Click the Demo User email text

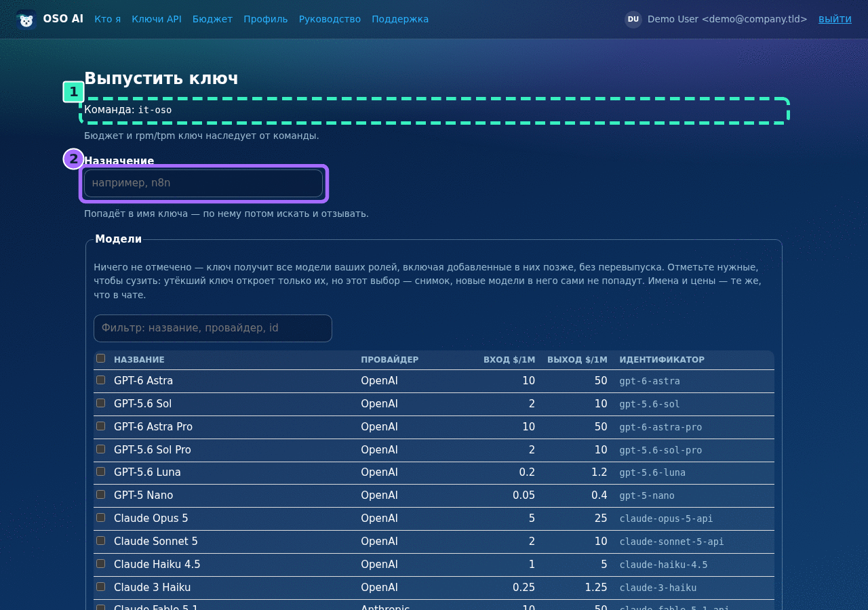click(x=728, y=19)
